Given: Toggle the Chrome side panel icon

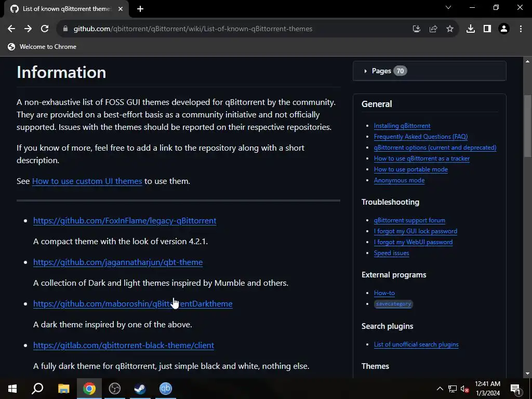Looking at the screenshot, I should (487, 29).
